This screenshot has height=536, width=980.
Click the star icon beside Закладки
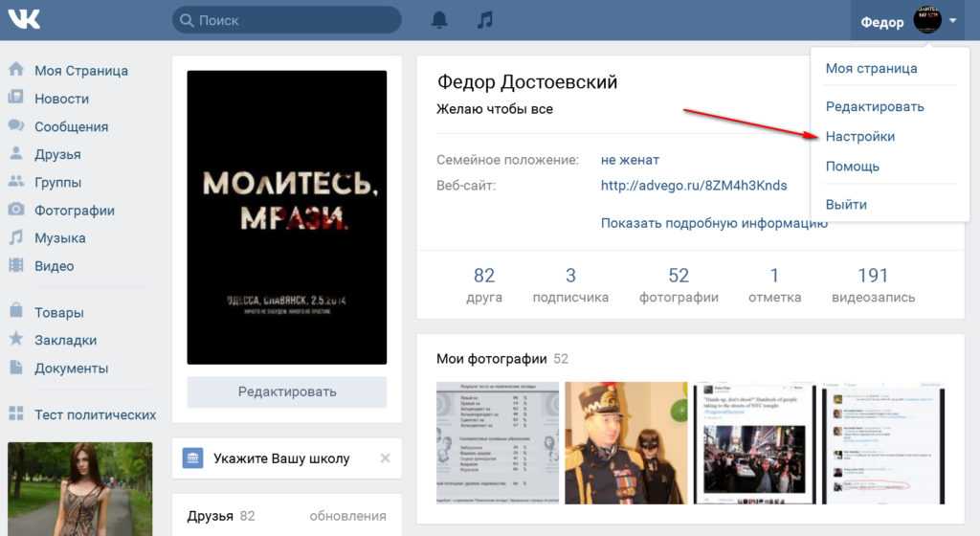click(x=16, y=339)
